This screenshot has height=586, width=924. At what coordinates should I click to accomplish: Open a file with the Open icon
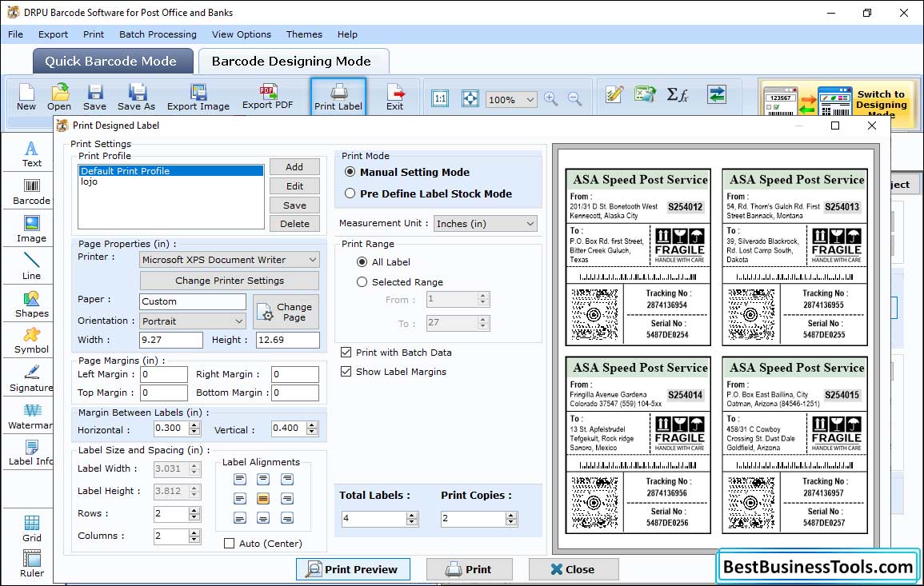tap(59, 97)
